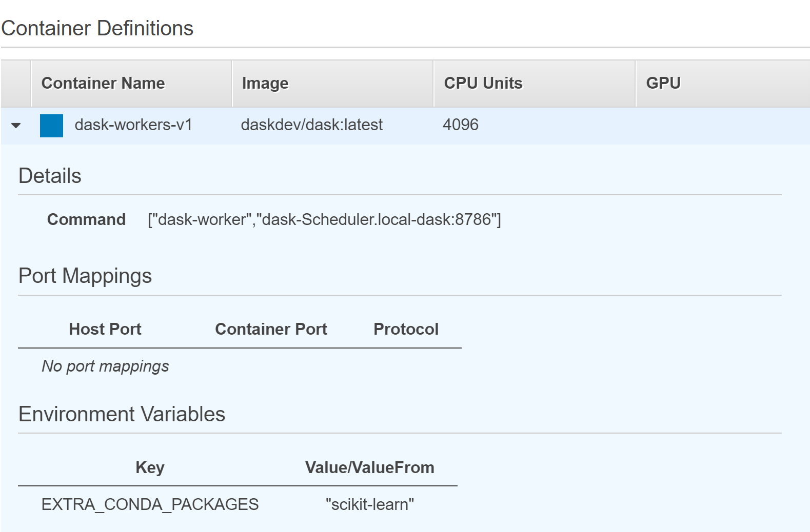The image size is (810, 532).
Task: Click the Container Port column header
Action: tap(271, 329)
